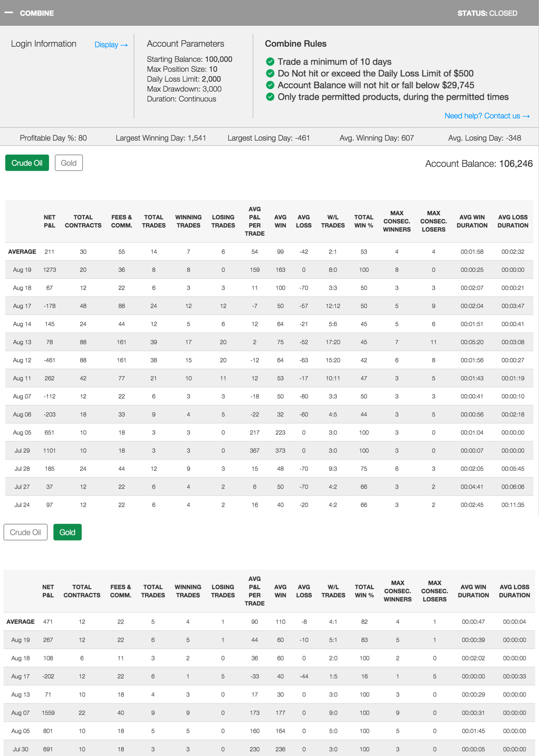The image size is (539, 756).
Task: Click checkmark beside permitted products rule
Action: point(270,97)
